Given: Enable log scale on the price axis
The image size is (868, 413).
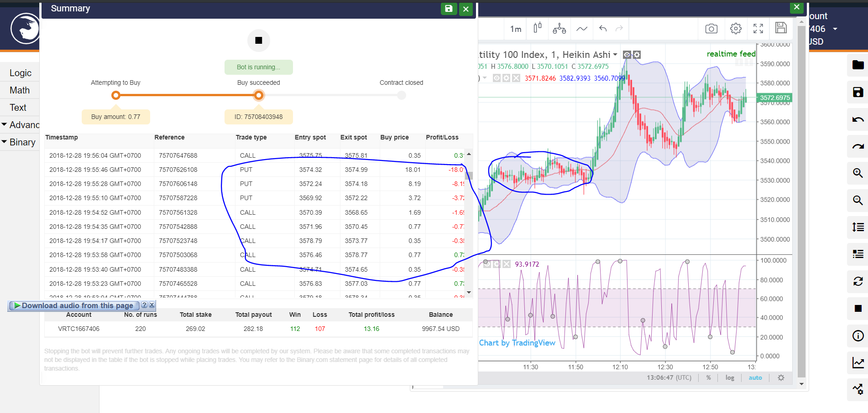Looking at the screenshot, I should tap(729, 377).
